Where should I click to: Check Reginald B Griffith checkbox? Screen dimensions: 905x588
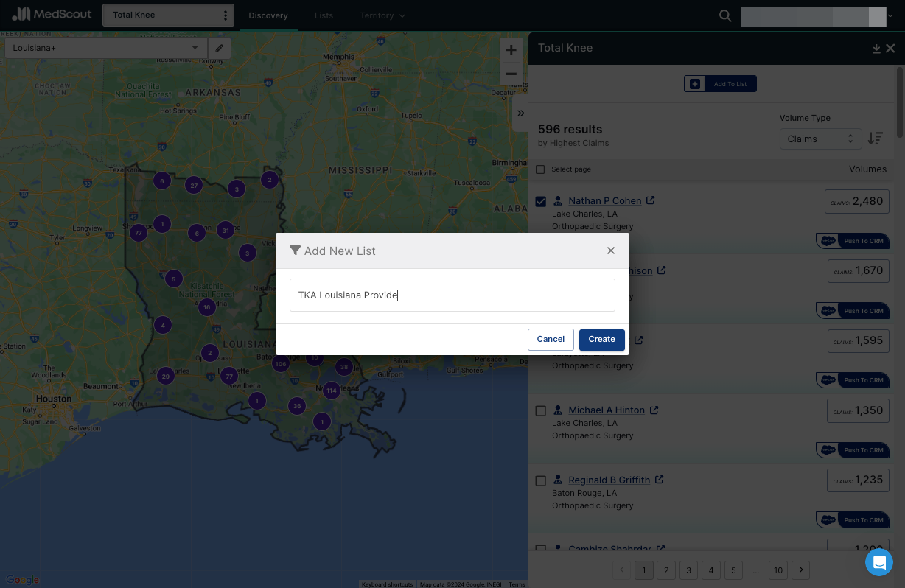[540, 480]
